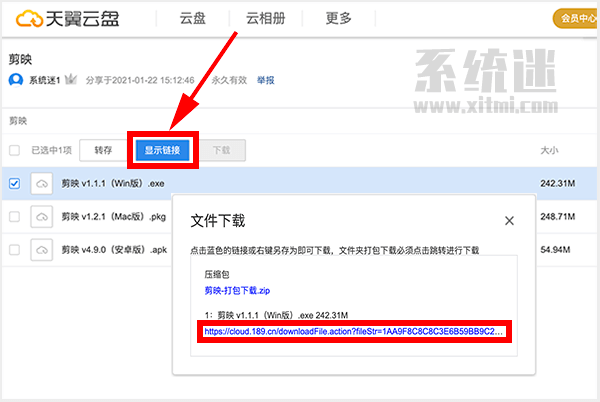Check the 剪映 v1.2.1 (Mac版) .pkg checkbox
This screenshot has height=402, width=600.
(15, 216)
